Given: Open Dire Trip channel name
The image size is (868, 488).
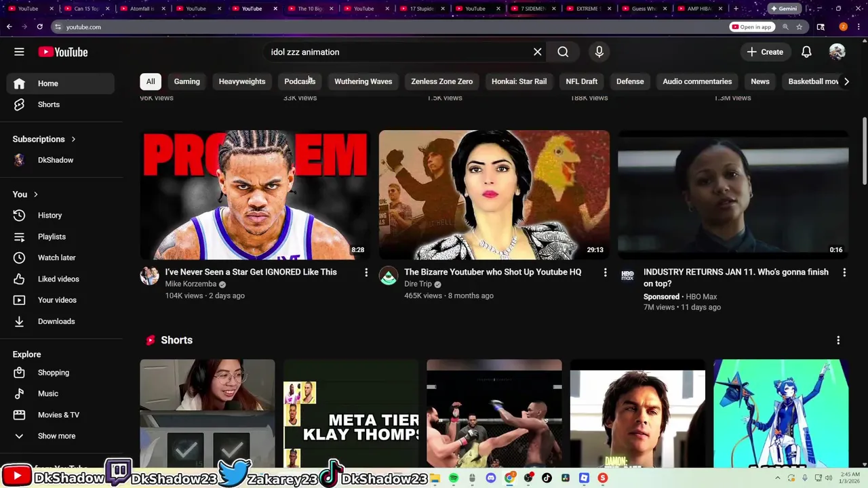Looking at the screenshot, I should click(x=418, y=284).
